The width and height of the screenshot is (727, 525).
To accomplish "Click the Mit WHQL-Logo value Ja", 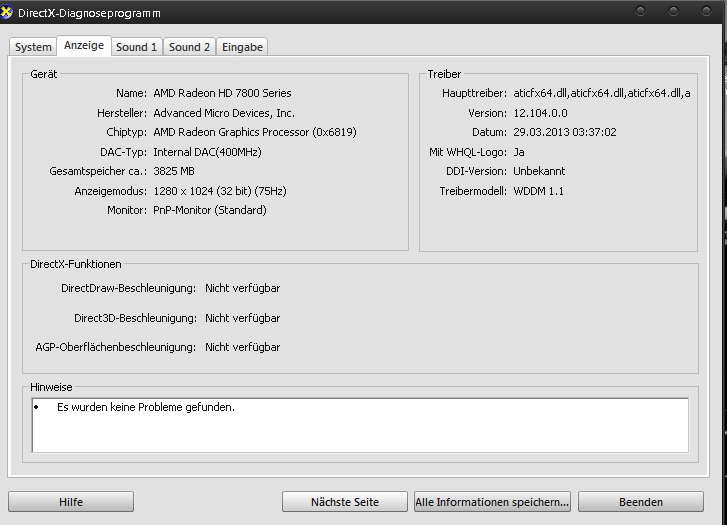I will [x=519, y=152].
